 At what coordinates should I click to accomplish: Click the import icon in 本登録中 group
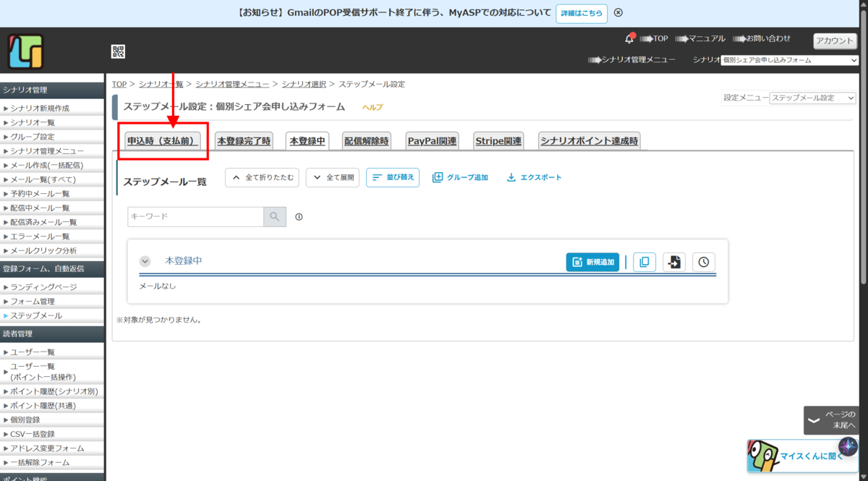(674, 262)
